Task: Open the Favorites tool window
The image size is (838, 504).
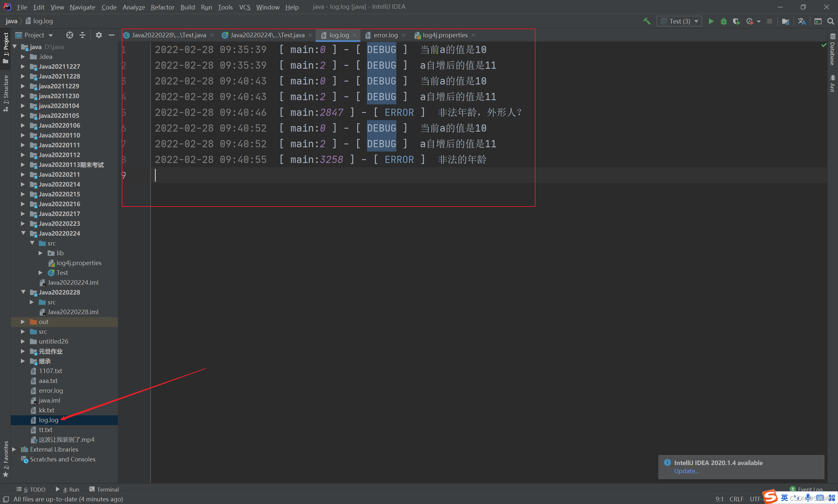Action: point(6,459)
